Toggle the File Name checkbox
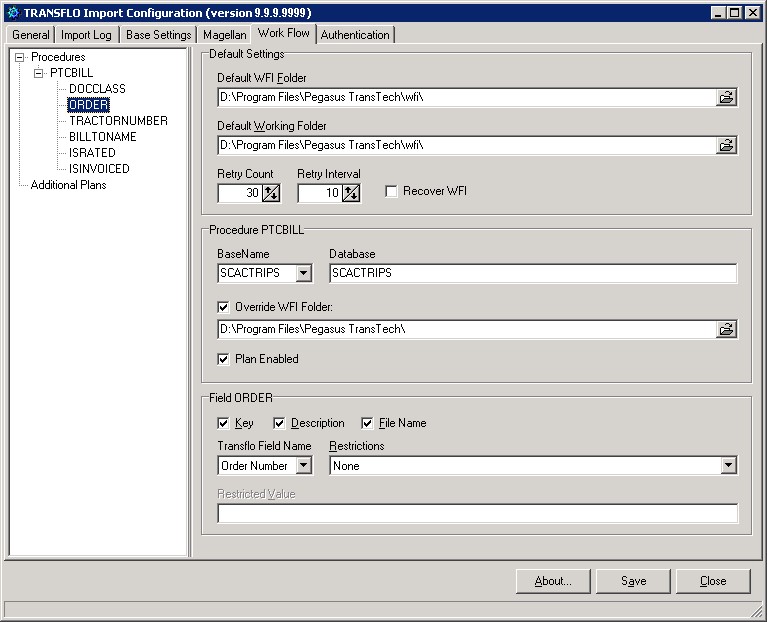 pos(367,423)
